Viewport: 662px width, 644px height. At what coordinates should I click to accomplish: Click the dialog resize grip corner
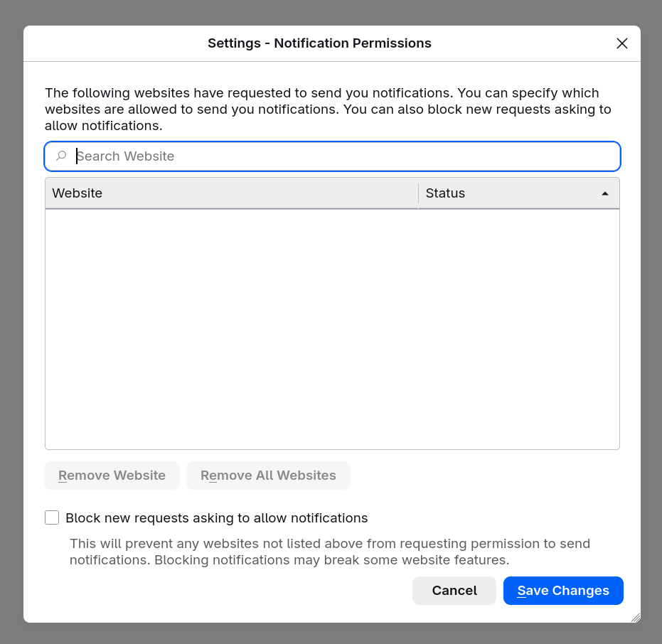[636, 618]
